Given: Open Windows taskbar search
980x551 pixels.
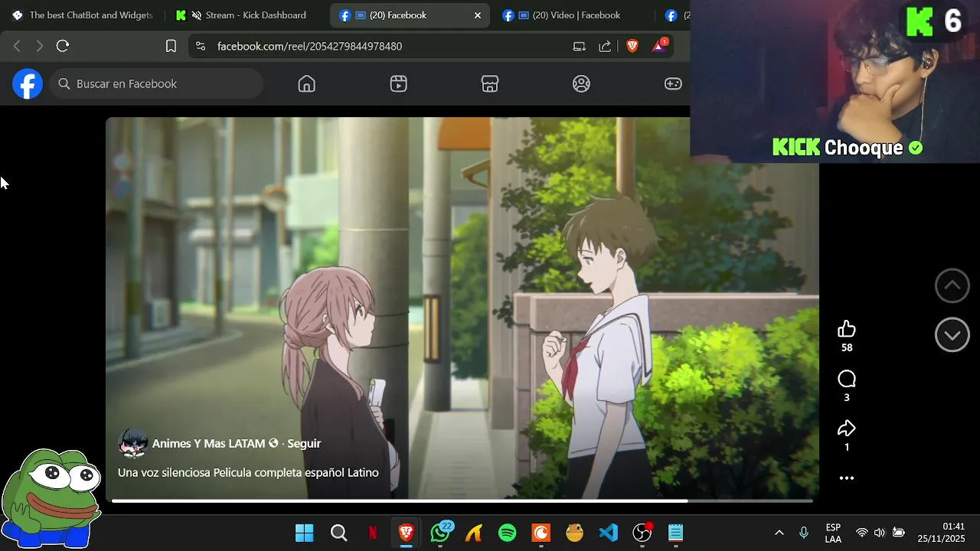Looking at the screenshot, I should pos(338,533).
